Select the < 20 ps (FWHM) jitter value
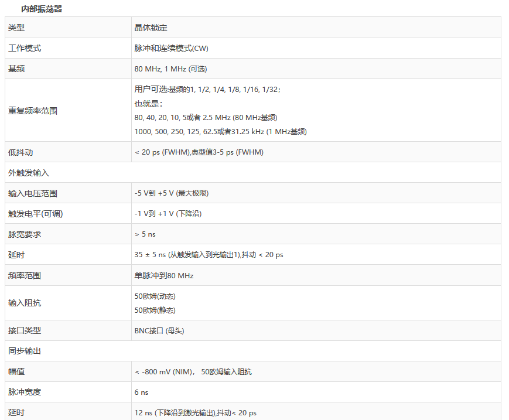 (x=199, y=152)
